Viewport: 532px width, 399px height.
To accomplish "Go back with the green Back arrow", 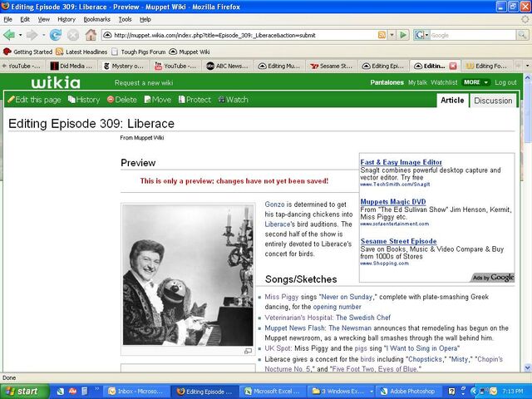I will 8,35.
